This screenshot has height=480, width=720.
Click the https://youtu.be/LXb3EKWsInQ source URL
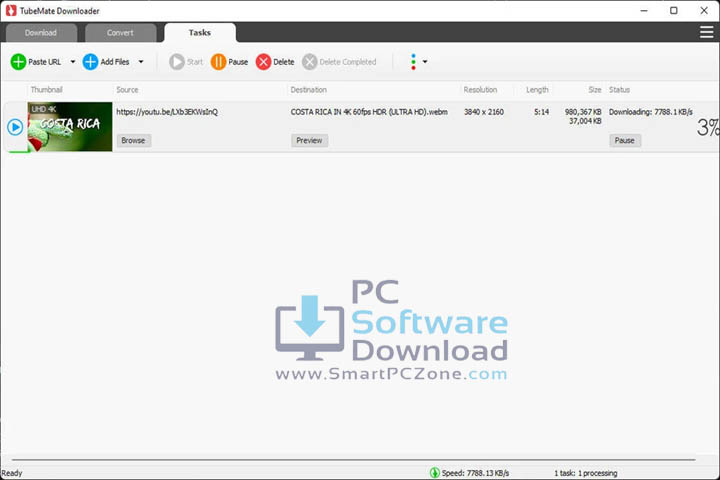click(x=167, y=112)
